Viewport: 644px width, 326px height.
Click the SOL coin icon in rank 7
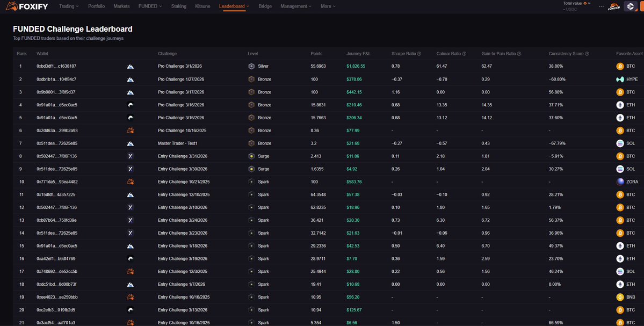pyautogui.click(x=620, y=143)
